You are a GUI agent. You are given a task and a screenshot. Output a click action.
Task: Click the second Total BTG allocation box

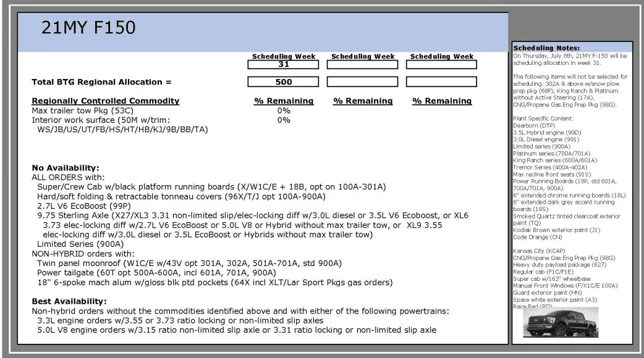(362, 81)
